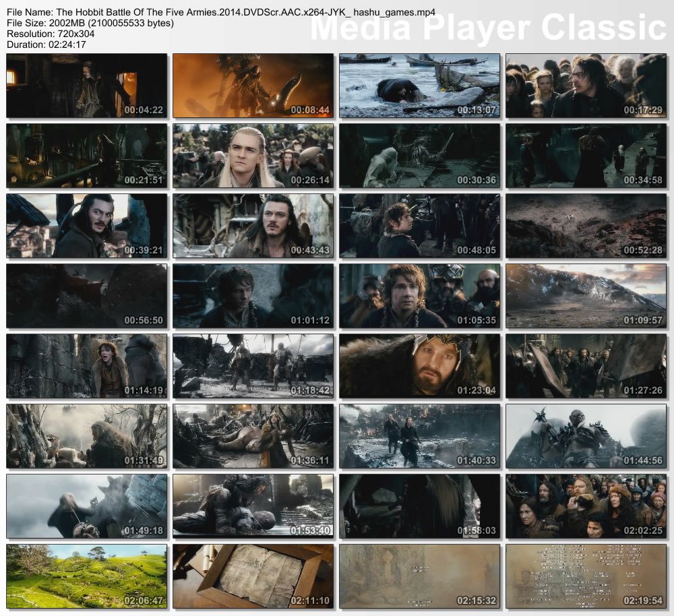Select the dwarves group frame at 01:05:35
Viewport: 674px width, 616px height.
click(419, 296)
